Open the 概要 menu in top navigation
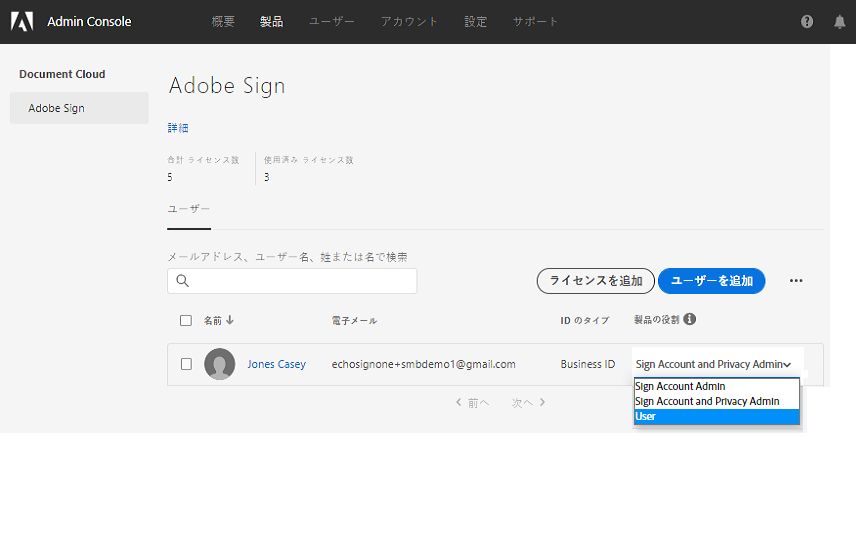The height and width of the screenshot is (536, 856). pos(223,22)
